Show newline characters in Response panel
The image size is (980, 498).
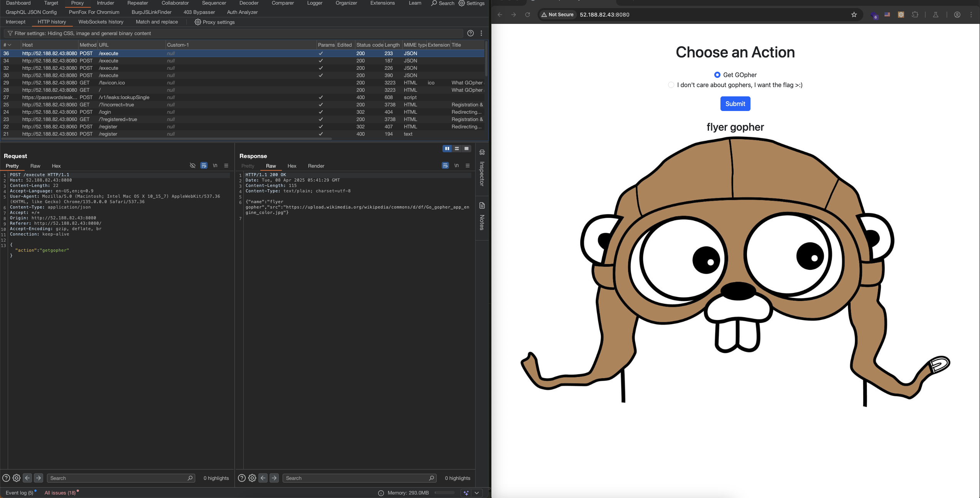tap(456, 166)
